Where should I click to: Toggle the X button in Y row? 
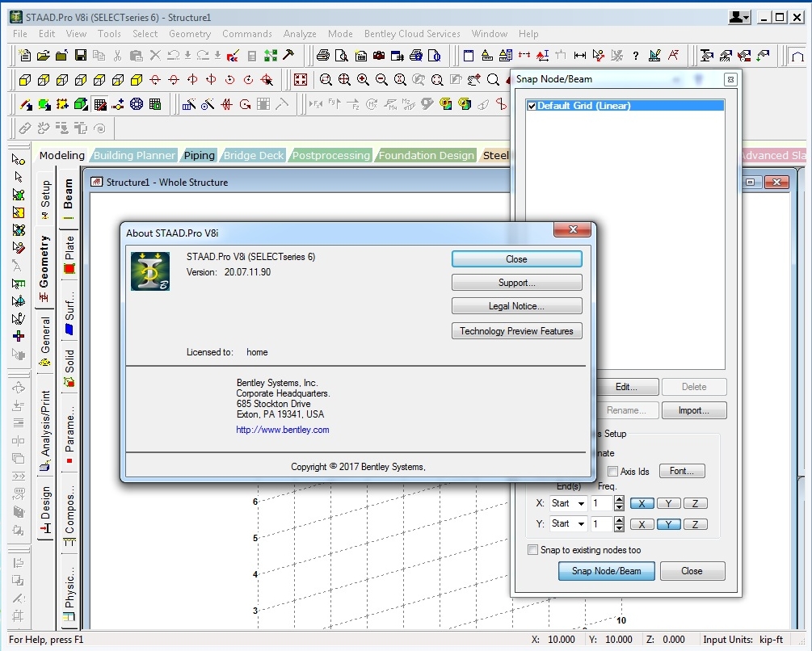[x=642, y=524]
